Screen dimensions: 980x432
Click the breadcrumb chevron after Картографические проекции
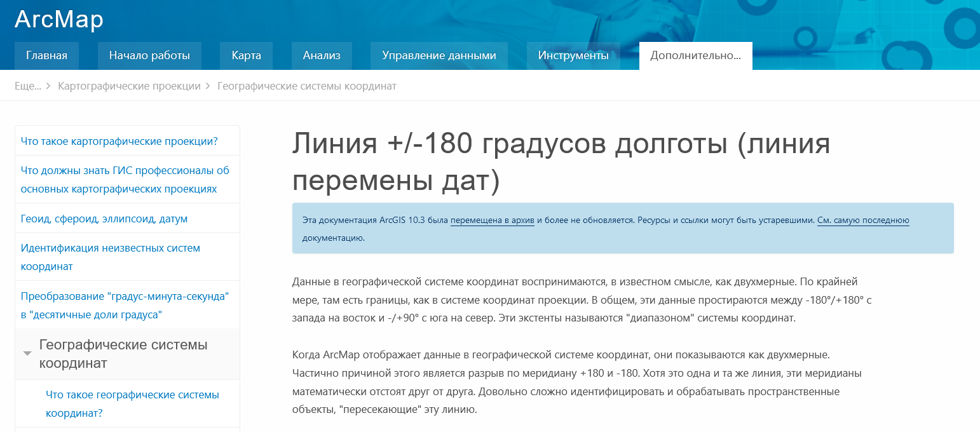coord(208,86)
